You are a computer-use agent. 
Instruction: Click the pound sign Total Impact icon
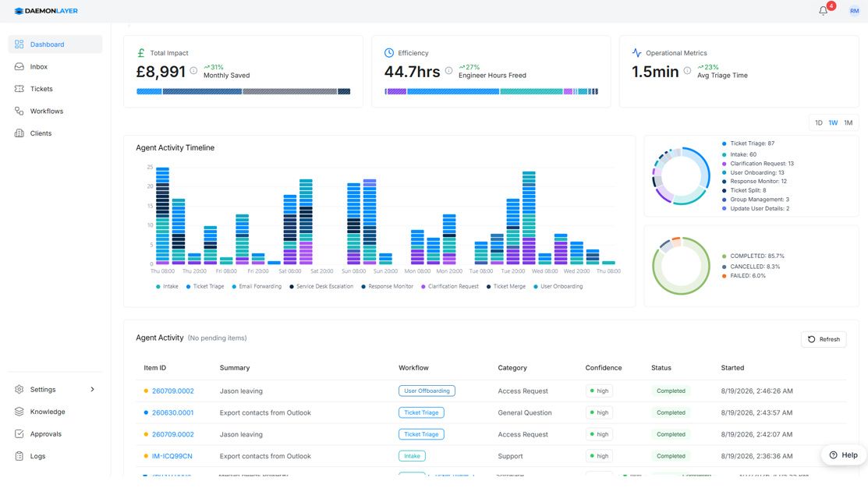tap(140, 53)
